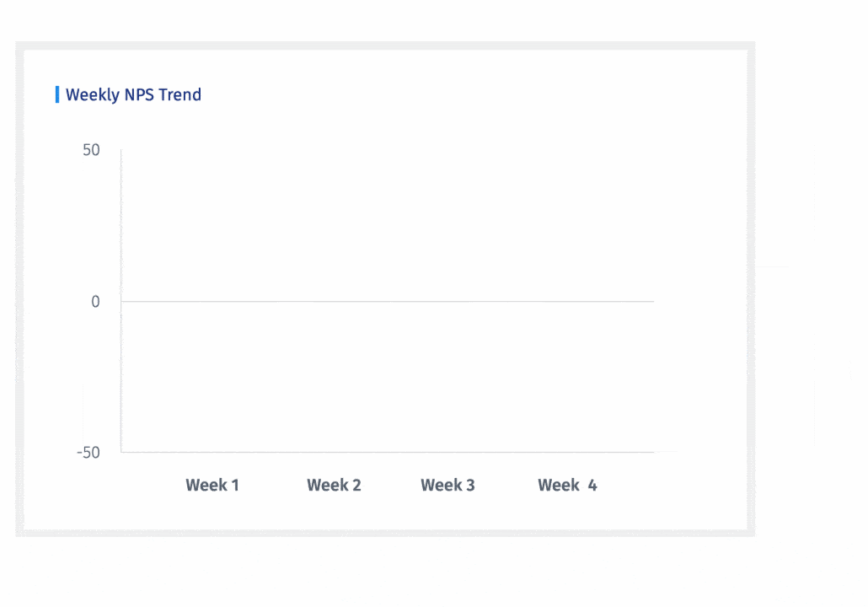Screen dimensions: 868x607
Task: Click the 50 label on the y-axis
Action: (91, 150)
